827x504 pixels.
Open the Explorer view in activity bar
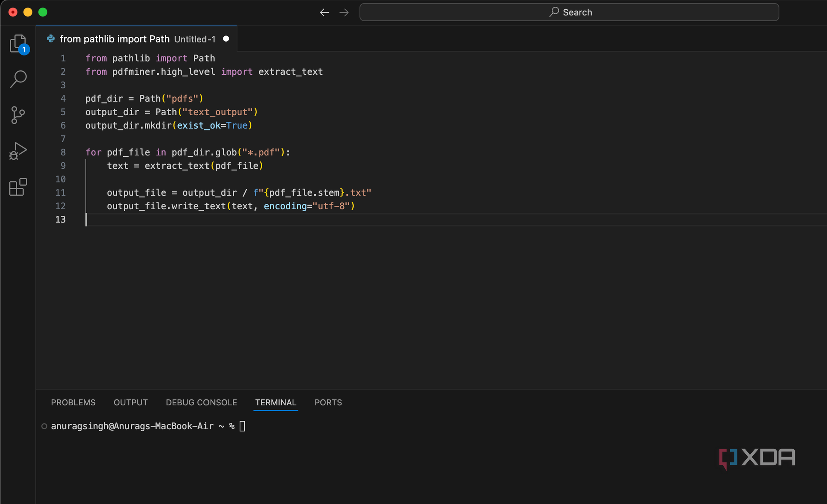click(x=18, y=44)
